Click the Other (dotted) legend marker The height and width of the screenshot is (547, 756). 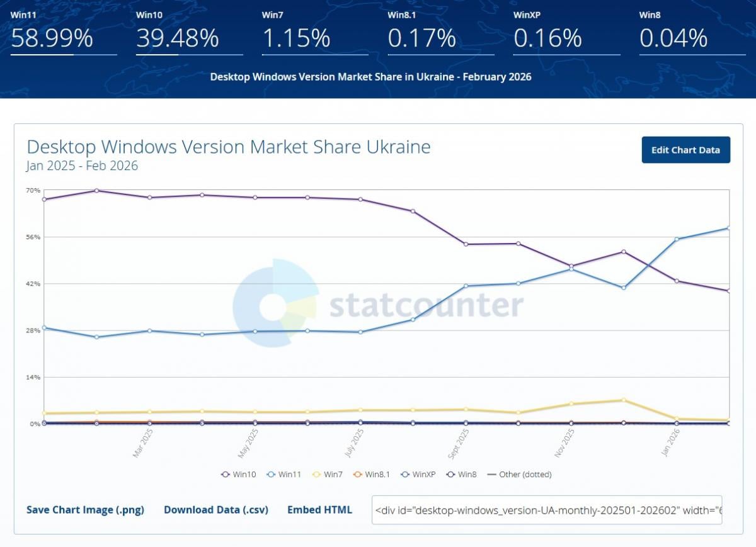coord(491,474)
